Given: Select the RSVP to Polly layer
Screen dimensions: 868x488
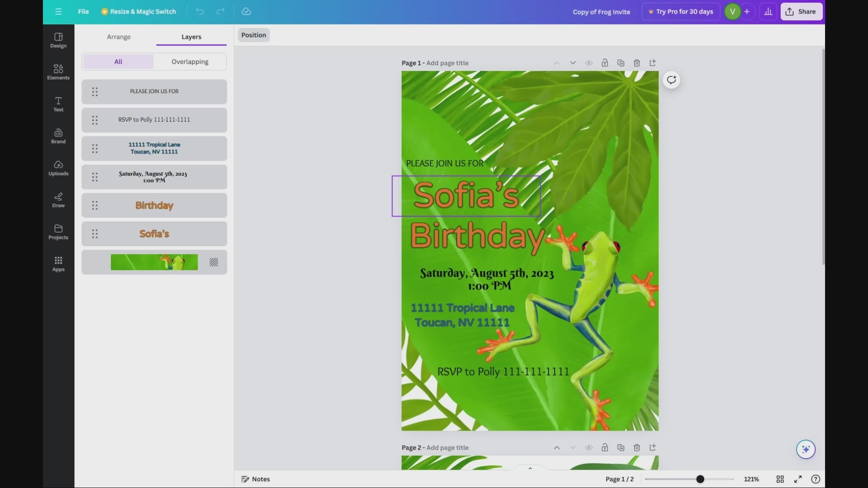Looking at the screenshot, I should [x=154, y=120].
